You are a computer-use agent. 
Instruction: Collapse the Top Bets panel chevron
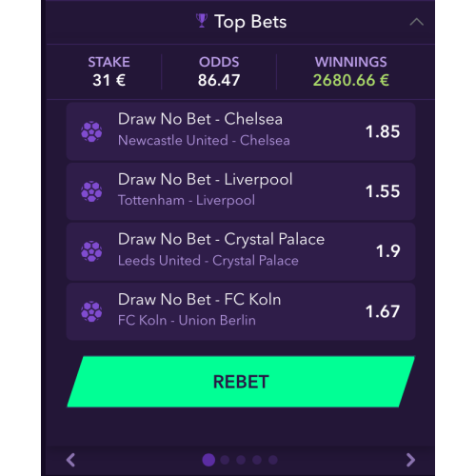pos(416,22)
